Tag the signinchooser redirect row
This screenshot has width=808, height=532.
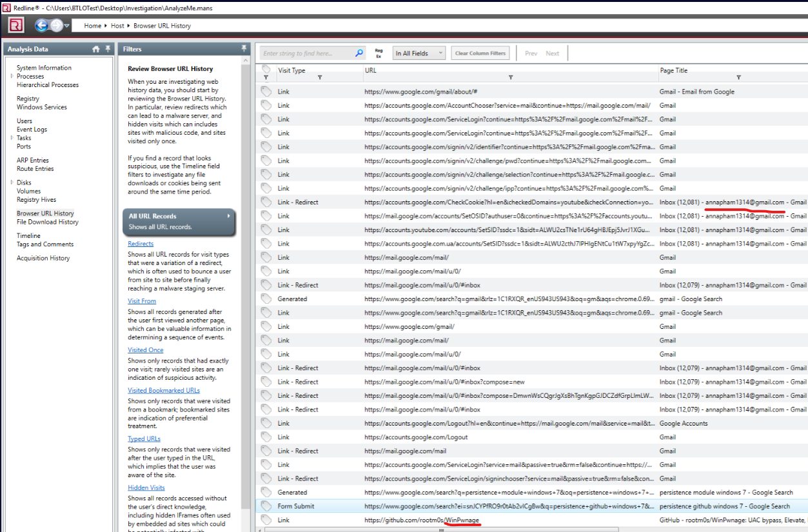pos(266,478)
